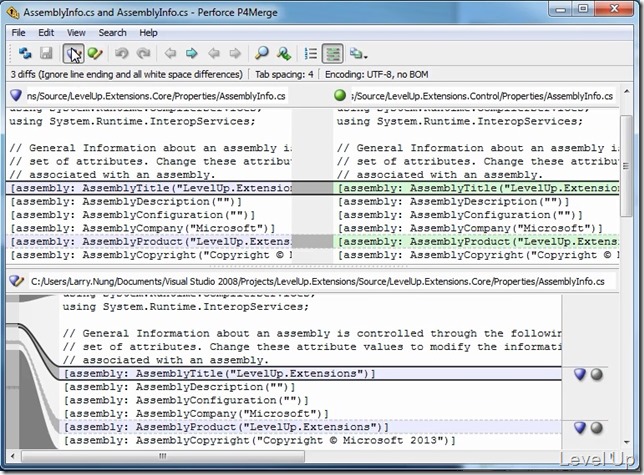Viewport: 644px width, 475px height.
Task: Open the Search menu
Action: (x=112, y=33)
